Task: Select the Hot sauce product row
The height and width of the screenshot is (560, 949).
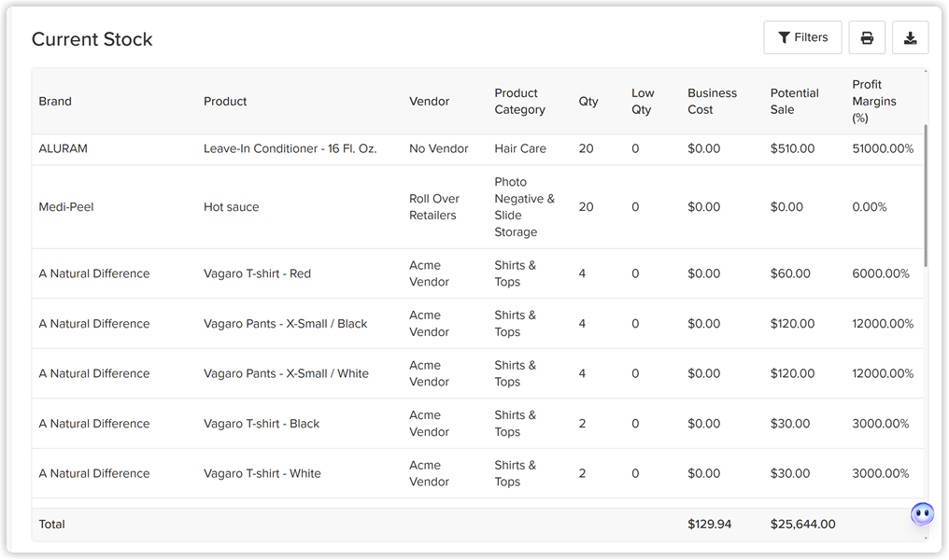Action: click(x=477, y=207)
